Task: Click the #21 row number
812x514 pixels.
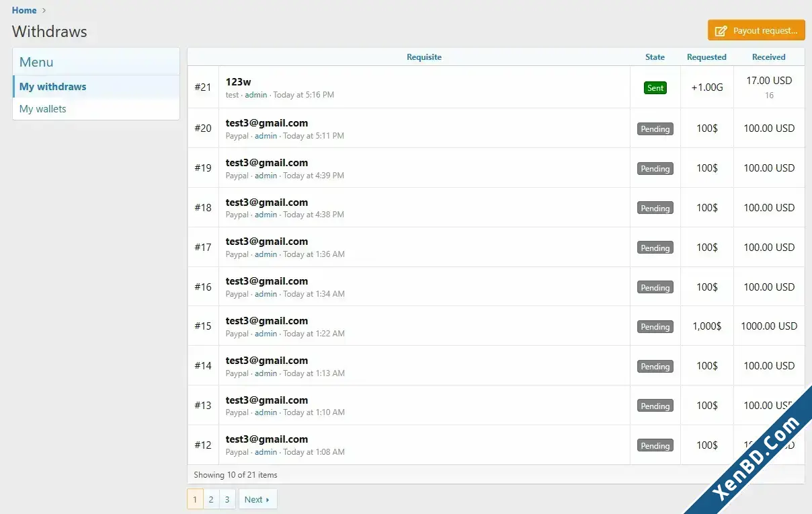Action: coord(203,87)
